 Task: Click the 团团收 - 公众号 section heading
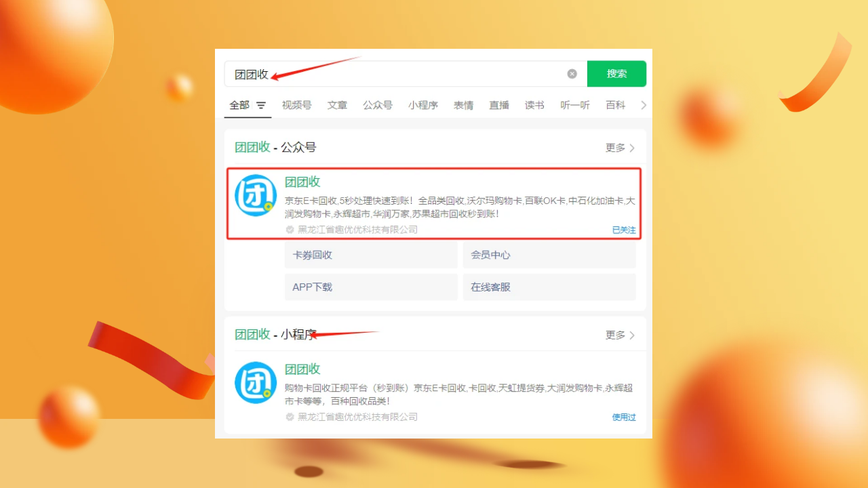click(275, 147)
